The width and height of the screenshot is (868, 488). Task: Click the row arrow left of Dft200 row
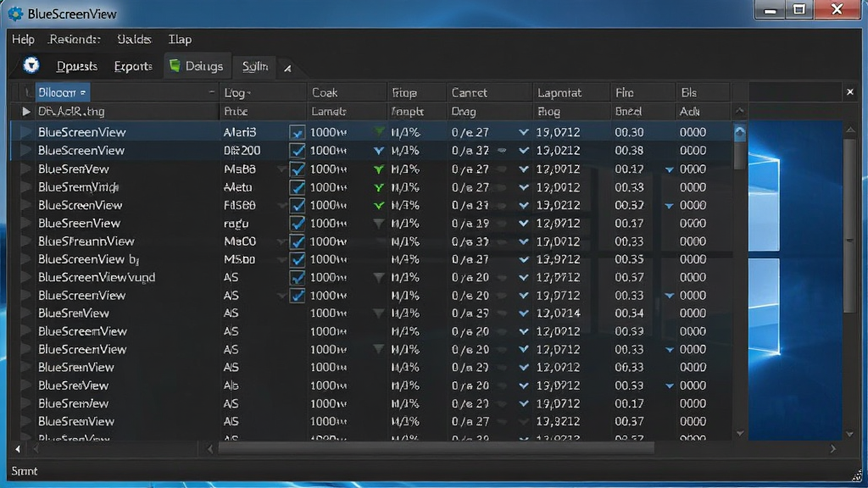[25, 150]
